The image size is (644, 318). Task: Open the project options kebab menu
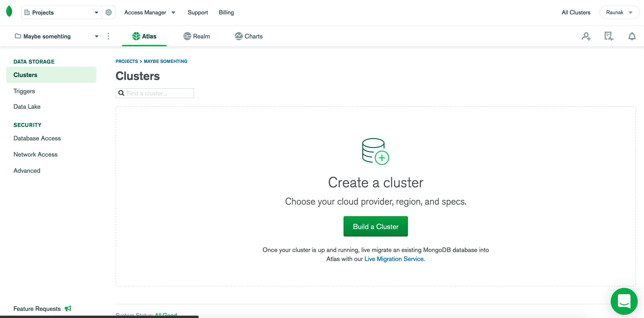pyautogui.click(x=109, y=36)
